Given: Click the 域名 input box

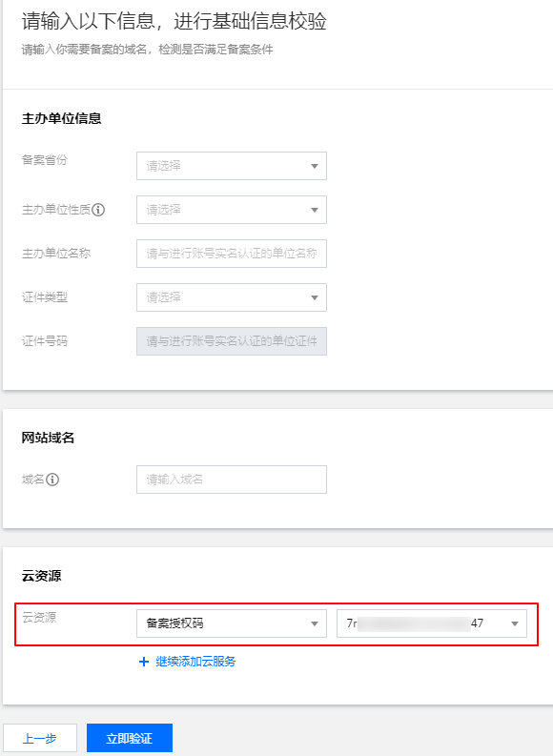Looking at the screenshot, I should [x=232, y=480].
